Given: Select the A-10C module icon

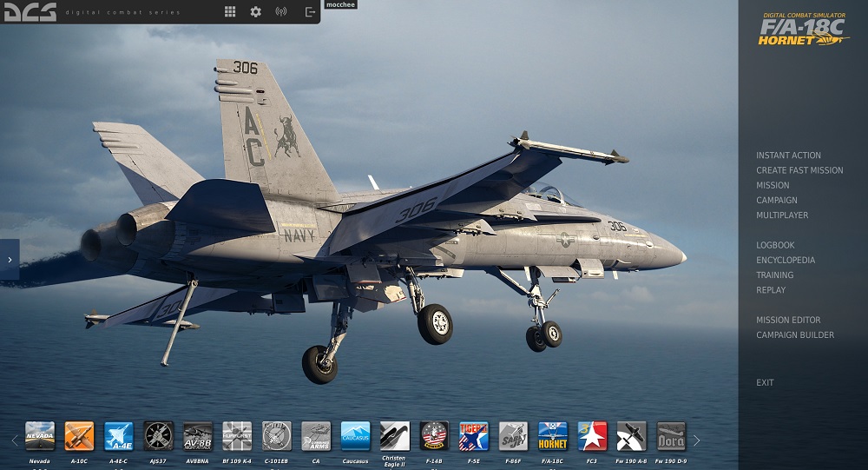Looking at the screenshot, I should tap(79, 436).
